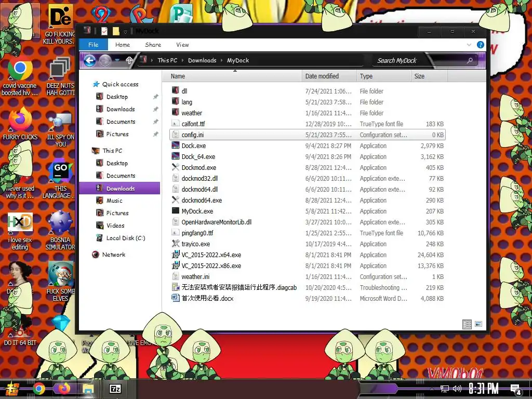Screen dimensions: 532x399
Task: Open the notification center icon
Action: click(516, 389)
